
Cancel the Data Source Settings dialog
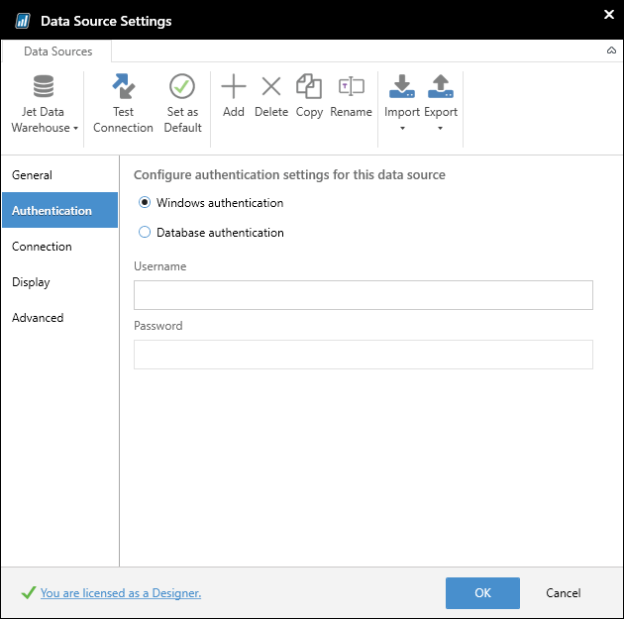tap(563, 593)
